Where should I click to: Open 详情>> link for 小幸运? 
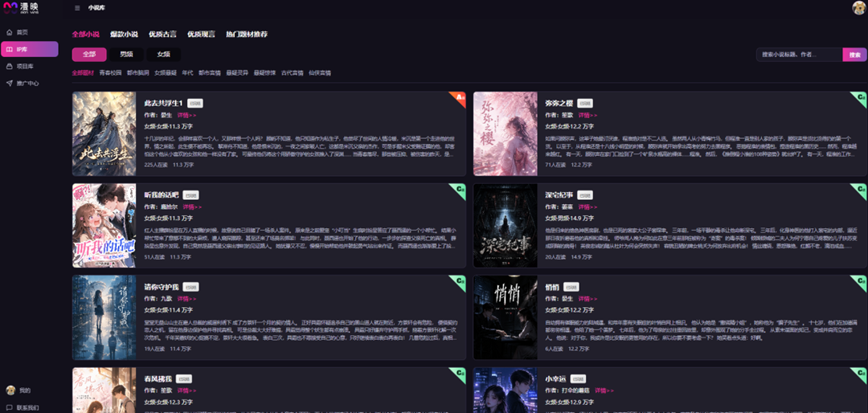tap(605, 391)
